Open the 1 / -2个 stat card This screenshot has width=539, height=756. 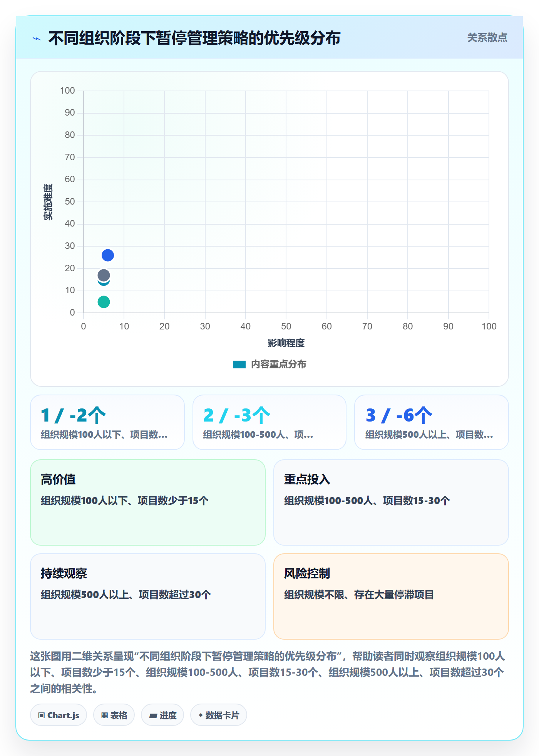click(x=107, y=422)
